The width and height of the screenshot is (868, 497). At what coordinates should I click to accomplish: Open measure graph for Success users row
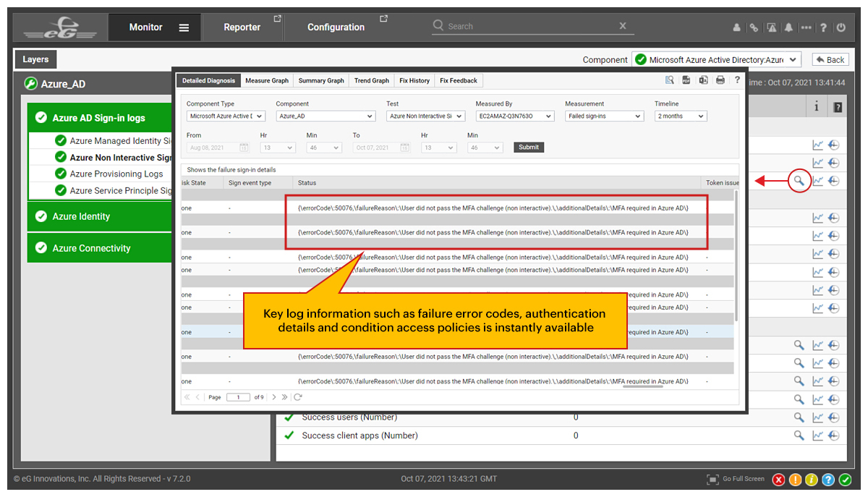coord(818,417)
